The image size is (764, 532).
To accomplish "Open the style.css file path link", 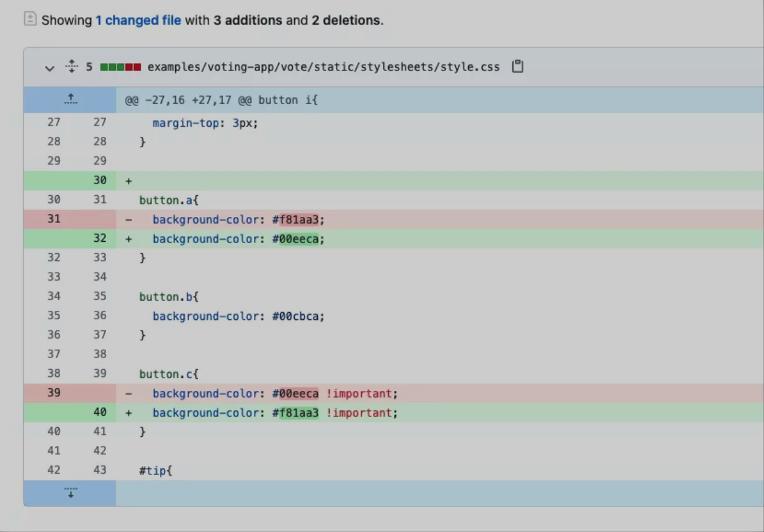I will (x=323, y=67).
